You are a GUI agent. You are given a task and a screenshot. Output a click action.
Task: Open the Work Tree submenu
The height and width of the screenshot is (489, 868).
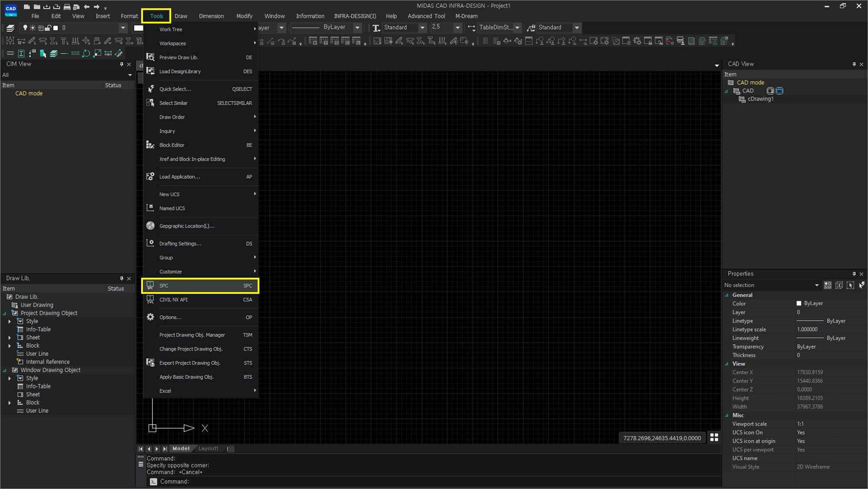200,29
